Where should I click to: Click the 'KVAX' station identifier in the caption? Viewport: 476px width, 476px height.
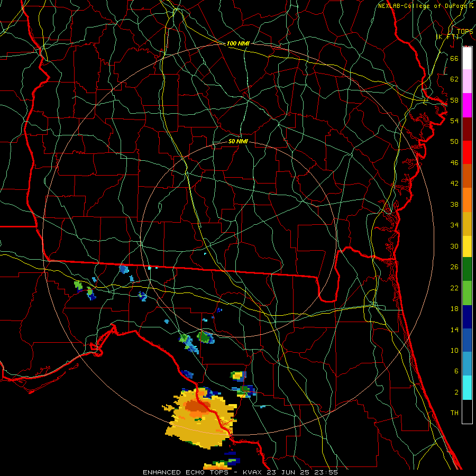253,472
